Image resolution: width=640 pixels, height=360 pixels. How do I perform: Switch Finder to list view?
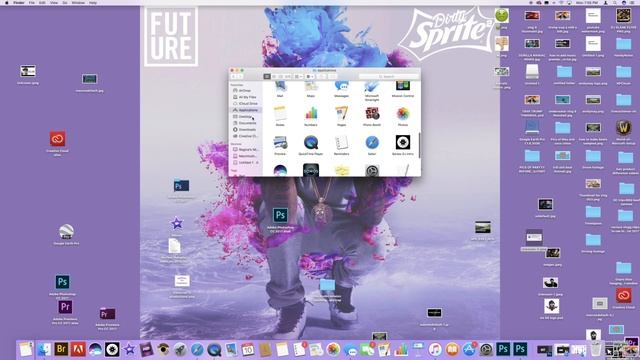pos(274,76)
